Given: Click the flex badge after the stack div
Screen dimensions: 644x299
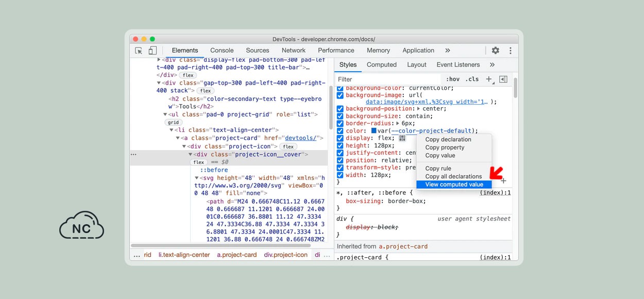Looking at the screenshot, I should pos(206,91).
